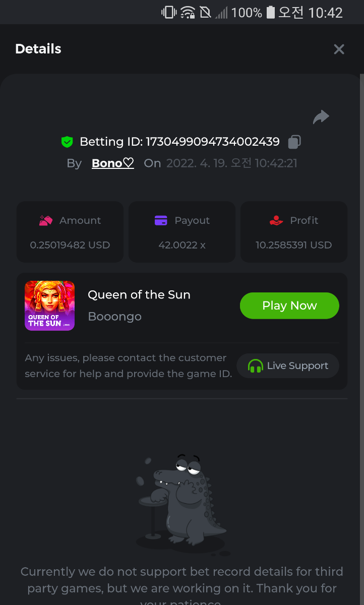
Task: Tap the Booongo provider name
Action: pos(114,317)
